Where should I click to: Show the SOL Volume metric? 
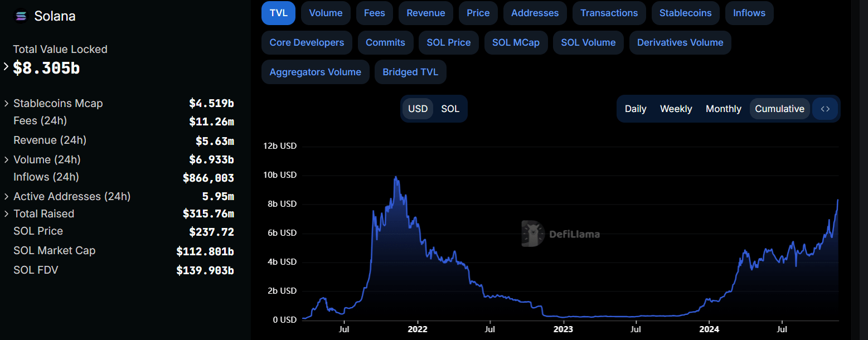[588, 42]
